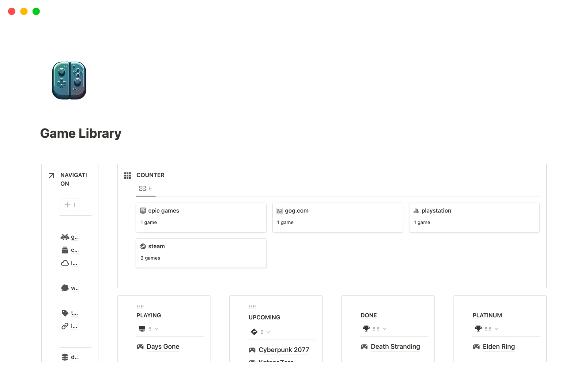Click the Steam logo on the steam card

143,246
